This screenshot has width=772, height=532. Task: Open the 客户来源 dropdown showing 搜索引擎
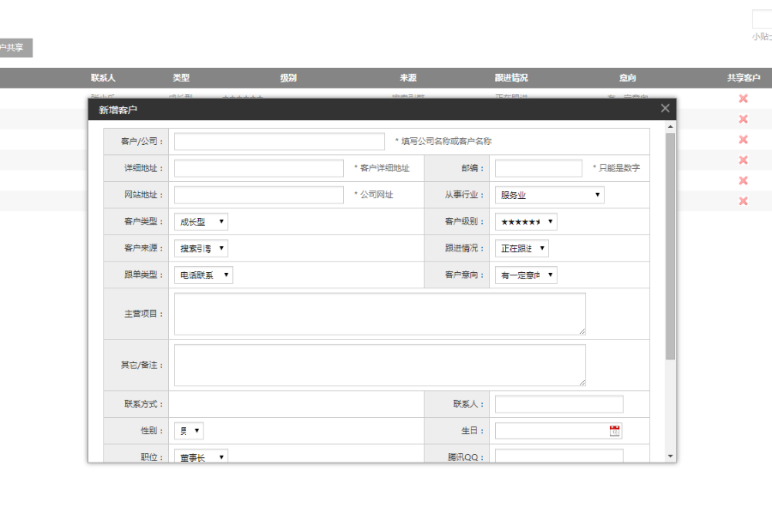(x=201, y=248)
